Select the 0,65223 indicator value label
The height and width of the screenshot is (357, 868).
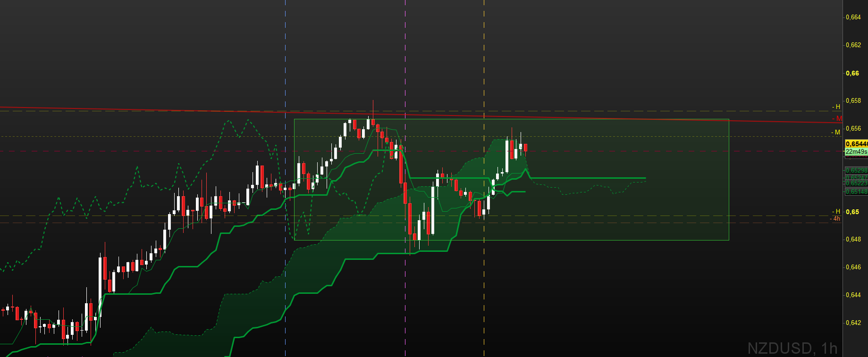click(856, 183)
